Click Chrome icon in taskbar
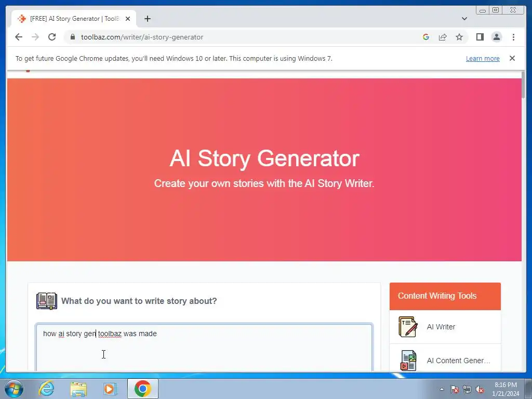Image resolution: width=532 pixels, height=399 pixels. pyautogui.click(x=143, y=389)
